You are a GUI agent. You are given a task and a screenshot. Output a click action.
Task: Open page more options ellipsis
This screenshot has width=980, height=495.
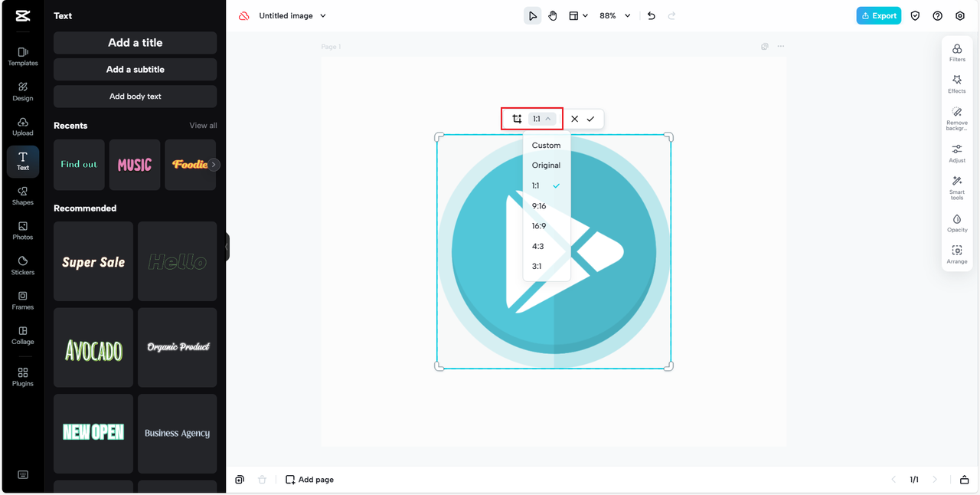(781, 47)
